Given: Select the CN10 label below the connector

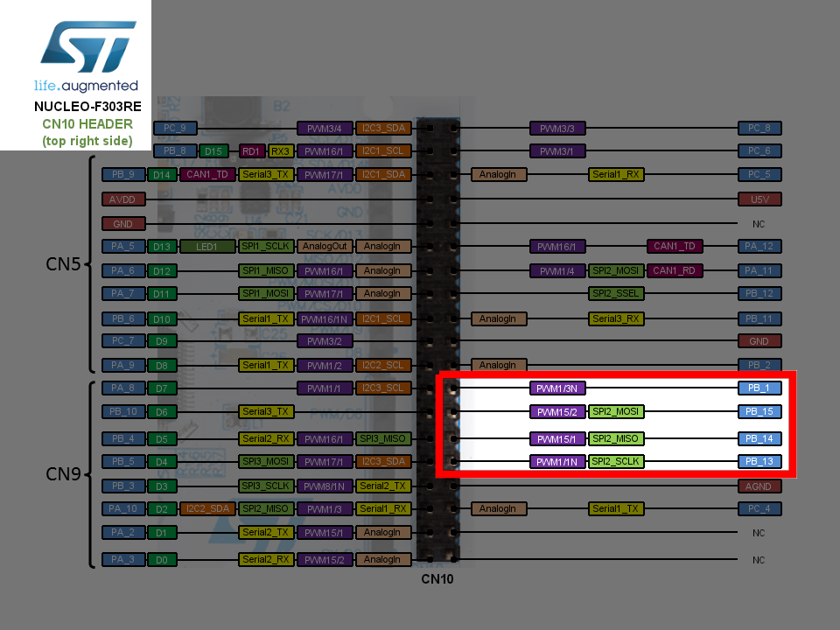Looking at the screenshot, I should click(x=439, y=578).
